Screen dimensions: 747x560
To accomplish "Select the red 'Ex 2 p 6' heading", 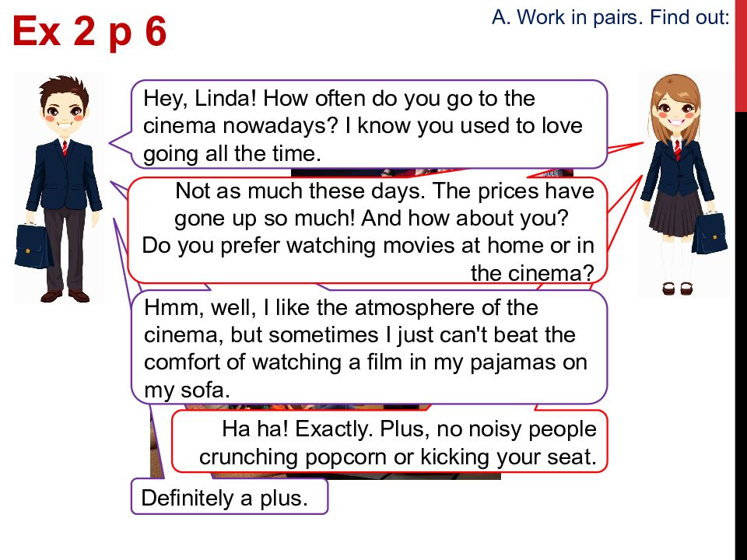I will [x=89, y=31].
